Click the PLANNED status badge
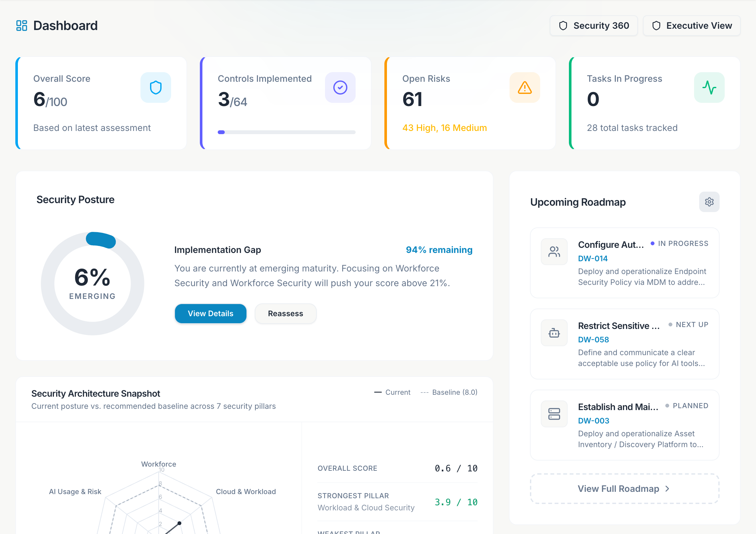 click(687, 406)
